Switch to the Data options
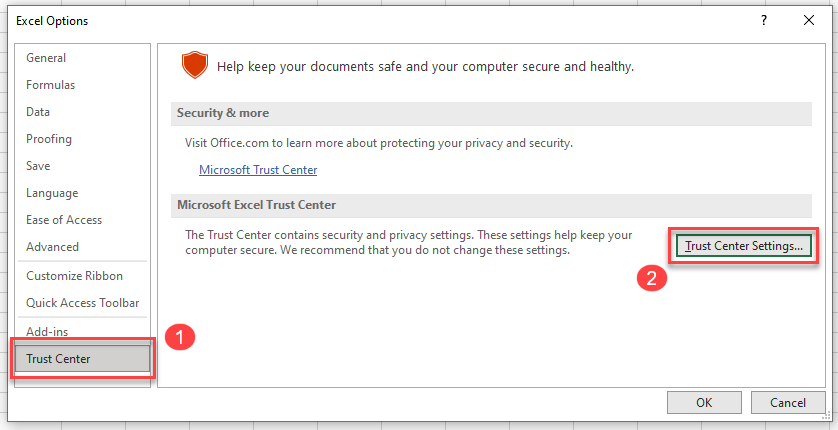Screen dimensions: 838x430 tap(38, 112)
